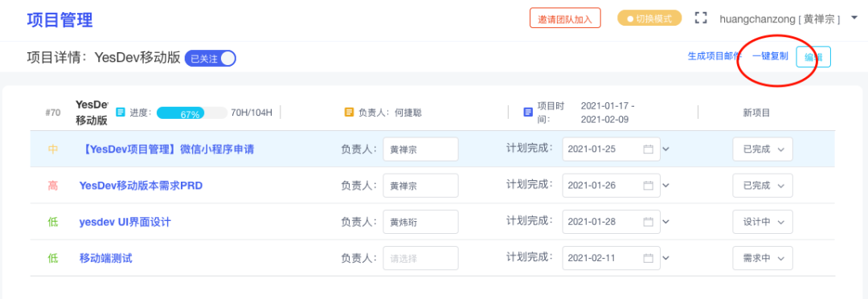Click the fullscreen icon in the header
The width and height of the screenshot is (868, 299).
pyautogui.click(x=701, y=18)
